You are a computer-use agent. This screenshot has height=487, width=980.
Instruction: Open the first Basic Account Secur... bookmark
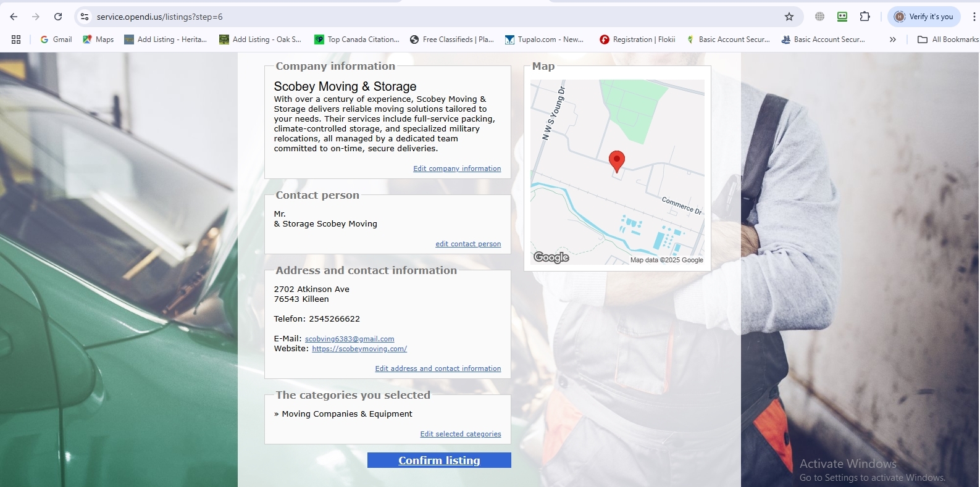pyautogui.click(x=728, y=40)
